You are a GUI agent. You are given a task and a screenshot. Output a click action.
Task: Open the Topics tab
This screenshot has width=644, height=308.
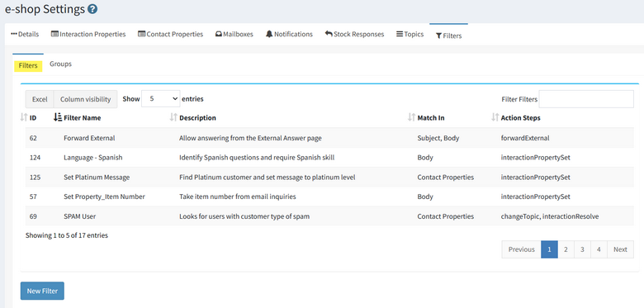410,34
